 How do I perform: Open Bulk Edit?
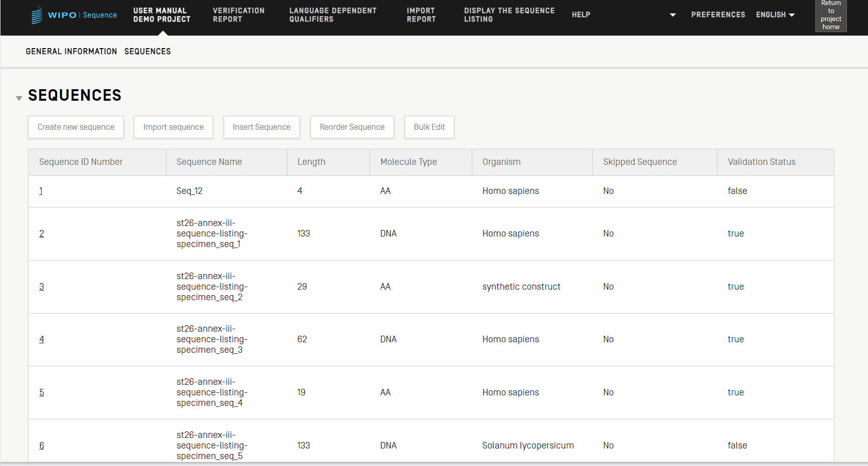[429, 127]
